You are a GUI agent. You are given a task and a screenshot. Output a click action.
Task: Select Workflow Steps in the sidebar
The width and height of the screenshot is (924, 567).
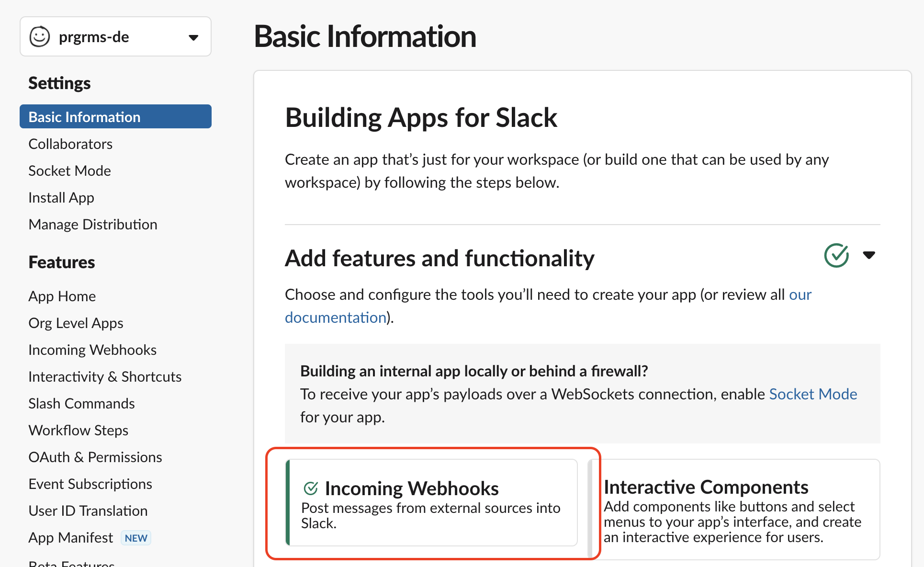pos(79,430)
